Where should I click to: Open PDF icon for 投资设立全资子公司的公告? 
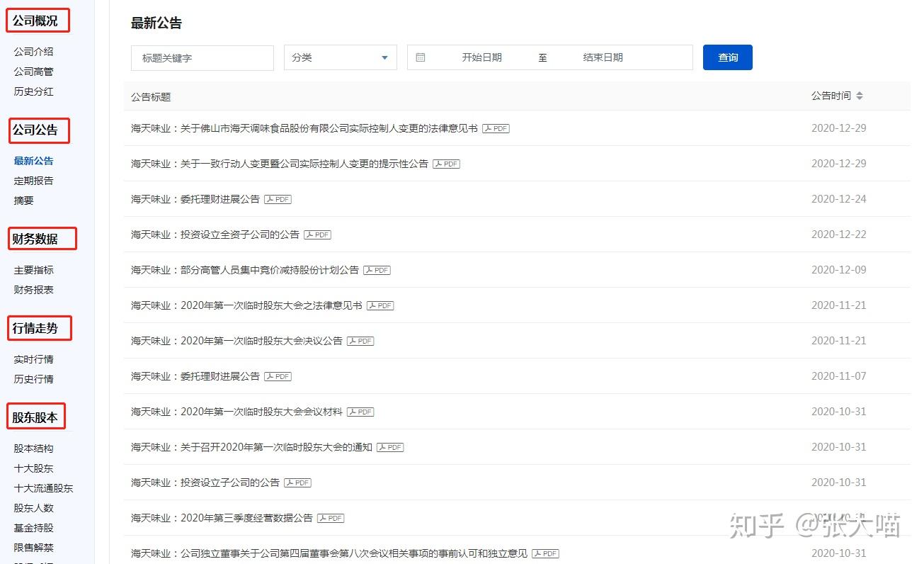click(317, 235)
